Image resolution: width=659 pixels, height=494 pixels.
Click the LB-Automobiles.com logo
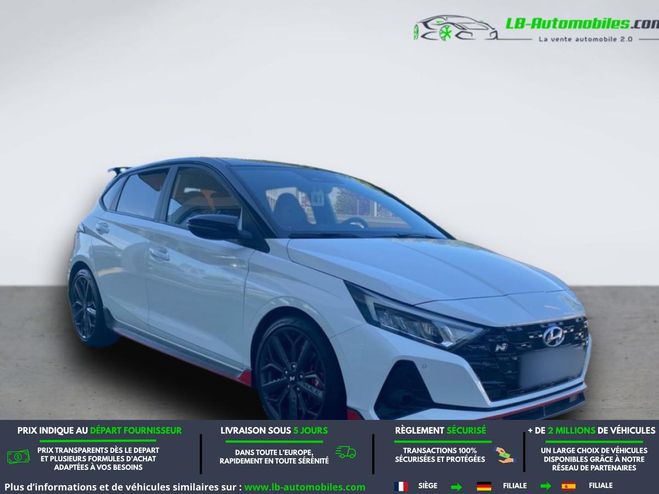(536, 29)
